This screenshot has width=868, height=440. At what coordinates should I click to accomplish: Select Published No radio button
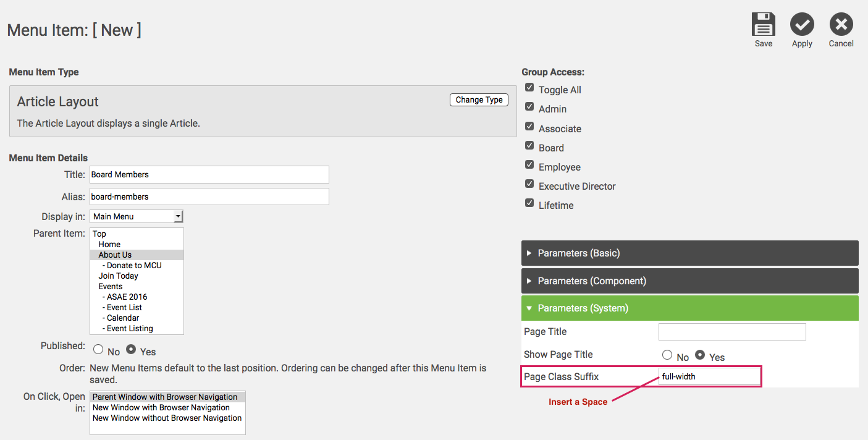(97, 350)
